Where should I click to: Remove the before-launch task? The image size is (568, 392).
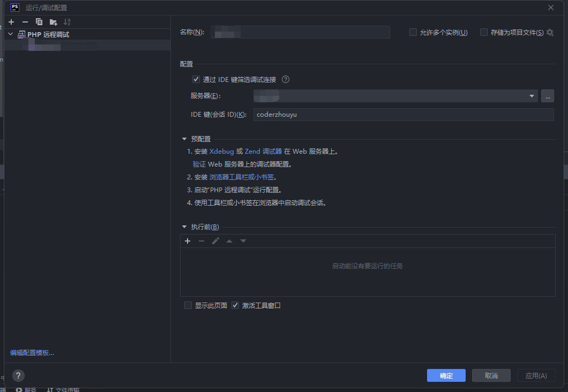click(201, 241)
